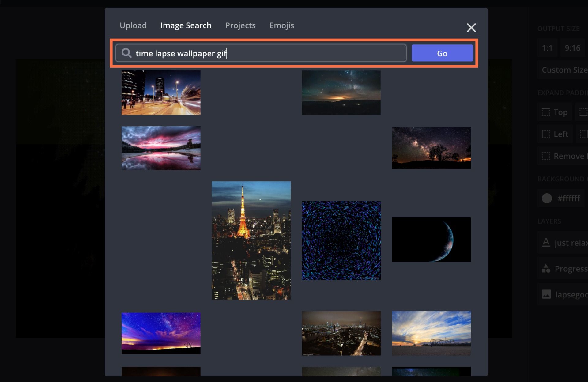Screen dimensions: 588x382
Task: Click the Emojis tab
Action: tap(281, 25)
